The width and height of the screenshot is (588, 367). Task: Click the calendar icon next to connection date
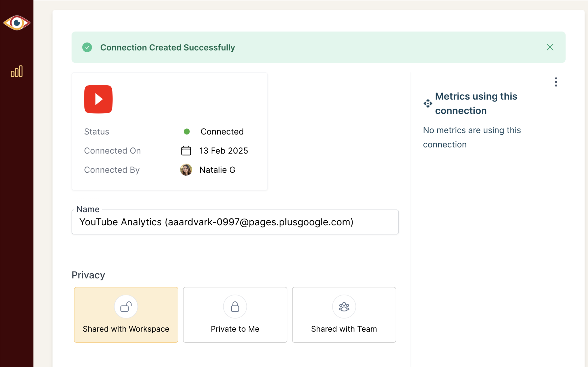tap(186, 150)
